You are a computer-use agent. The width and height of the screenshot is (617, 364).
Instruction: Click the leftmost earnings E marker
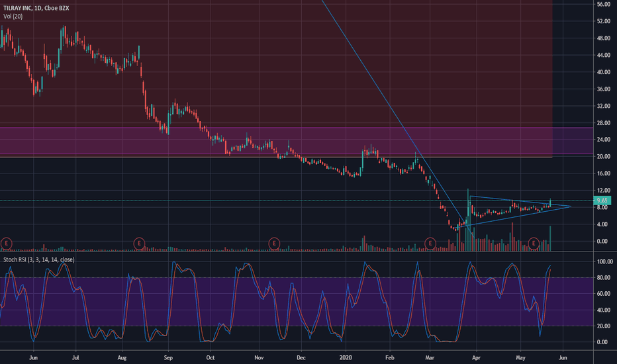click(x=6, y=244)
